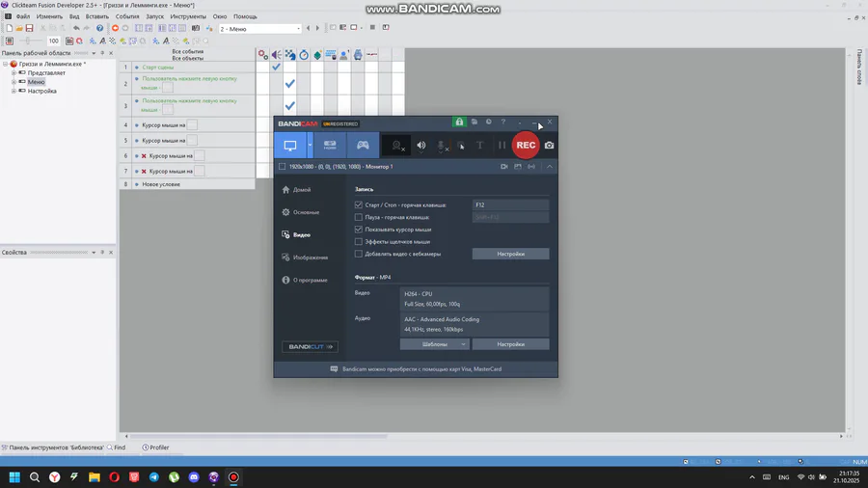Toggle the webcam overlay icon in Bandicam
This screenshot has width=868, height=488.
(x=397, y=146)
